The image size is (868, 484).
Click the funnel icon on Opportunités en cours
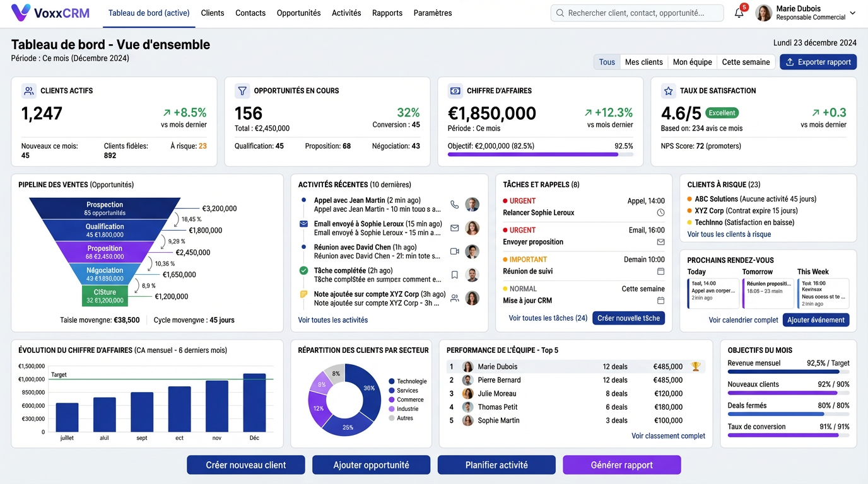click(x=242, y=91)
